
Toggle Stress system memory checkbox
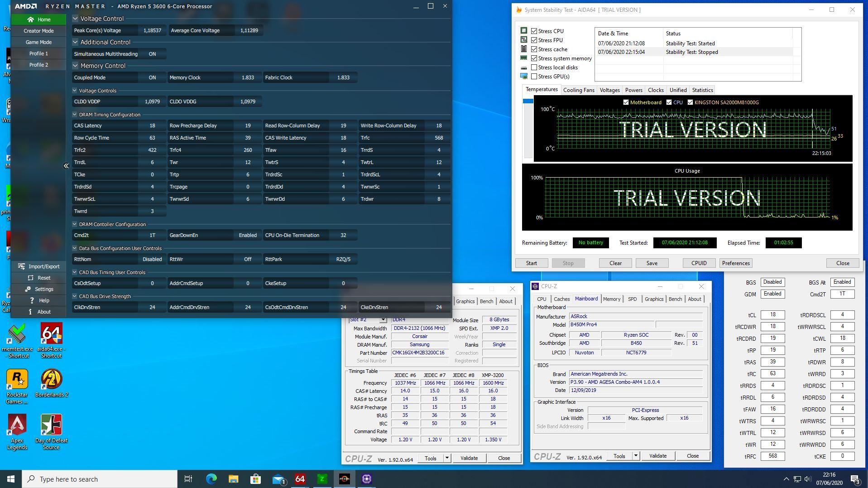[x=534, y=58]
